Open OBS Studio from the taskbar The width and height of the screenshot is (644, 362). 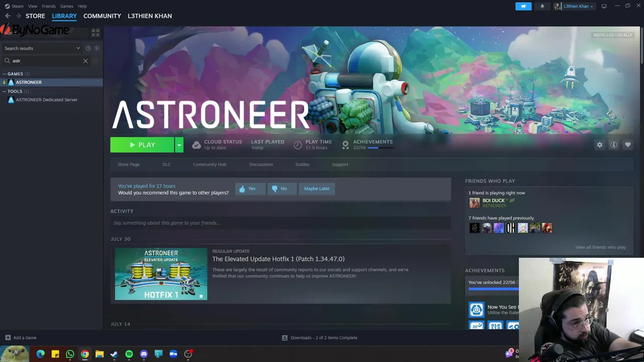point(188,354)
